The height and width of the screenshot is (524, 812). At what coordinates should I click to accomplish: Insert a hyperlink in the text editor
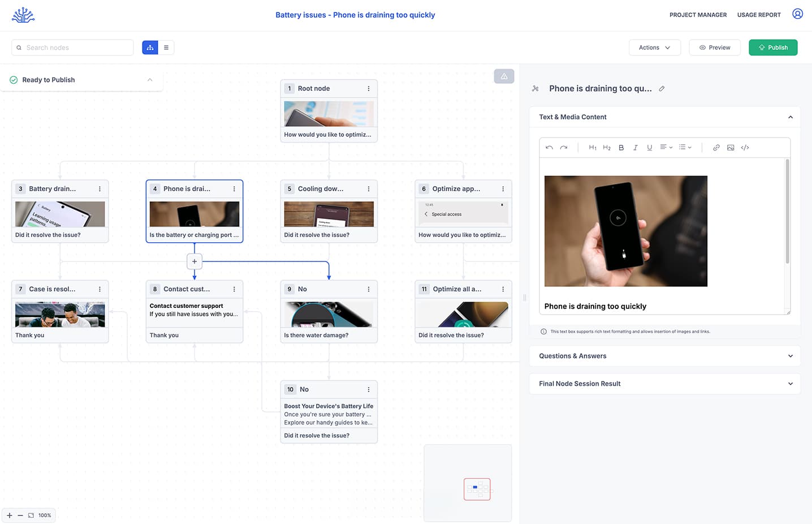[716, 147]
